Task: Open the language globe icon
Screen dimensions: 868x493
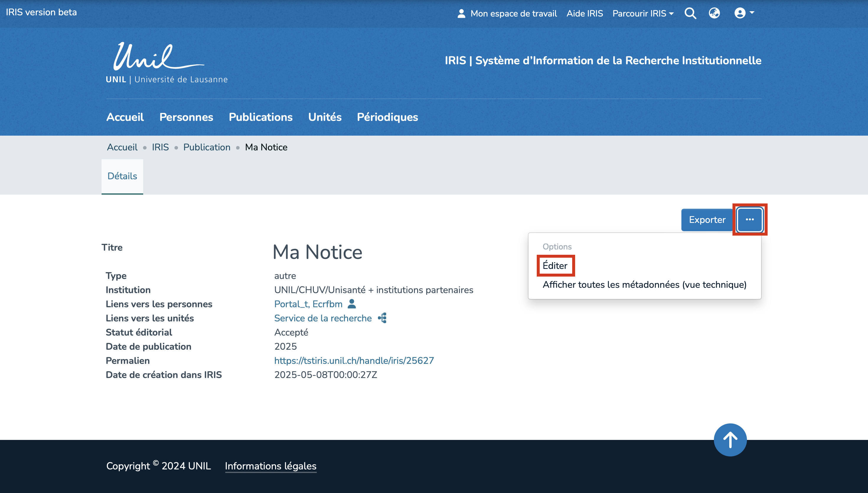Action: point(714,14)
